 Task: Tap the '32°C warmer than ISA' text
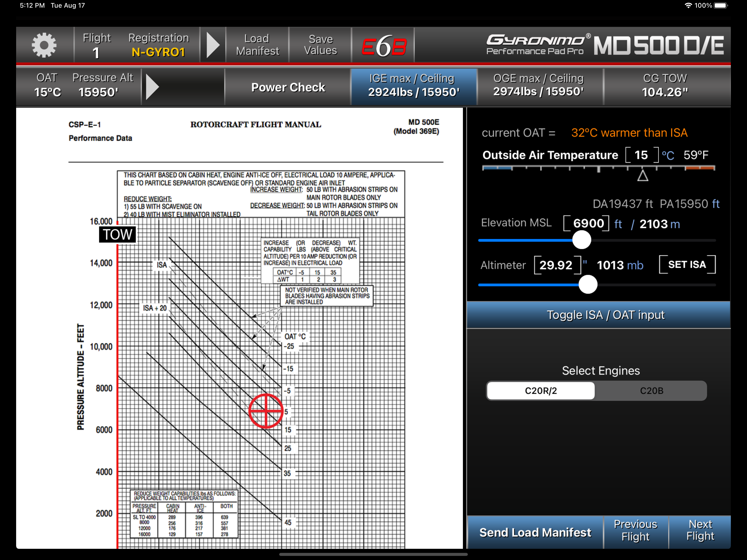coord(629,133)
